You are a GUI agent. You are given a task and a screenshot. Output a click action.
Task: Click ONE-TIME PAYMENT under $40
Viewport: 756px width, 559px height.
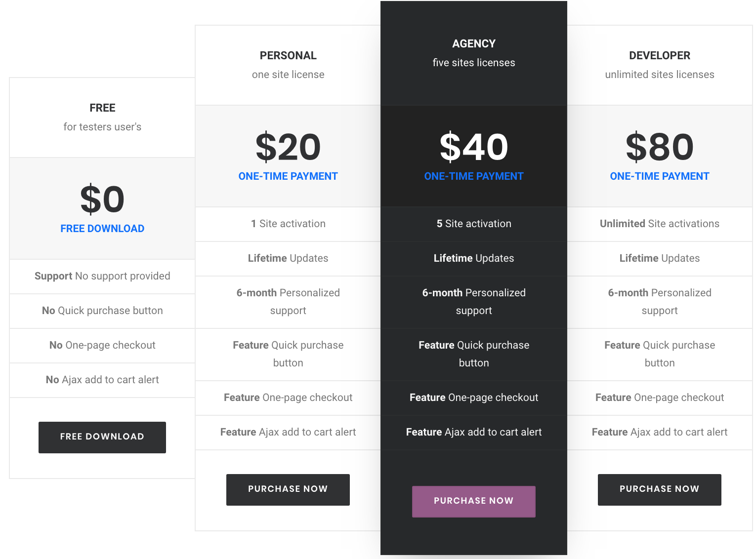tap(474, 176)
